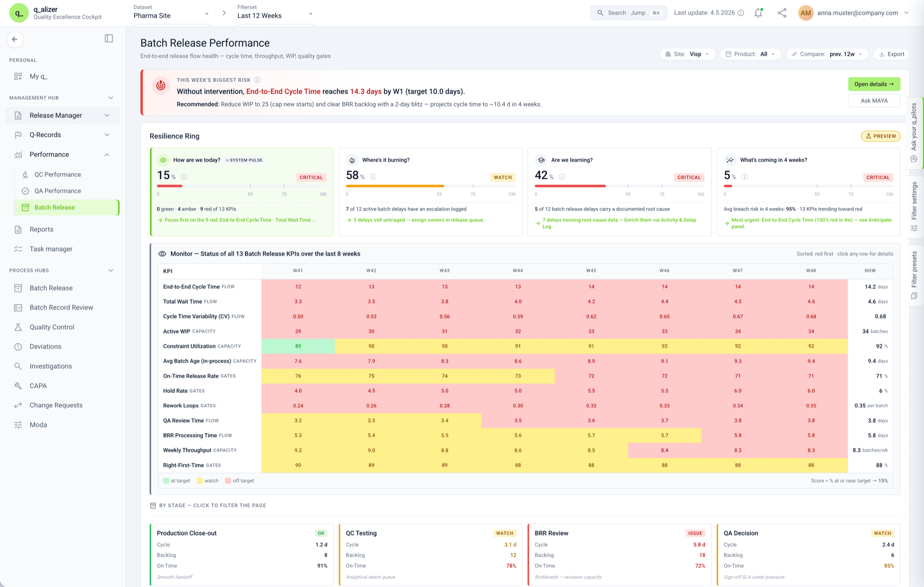Click the 58% score progress bar
The height and width of the screenshot is (587, 924).
tap(431, 186)
